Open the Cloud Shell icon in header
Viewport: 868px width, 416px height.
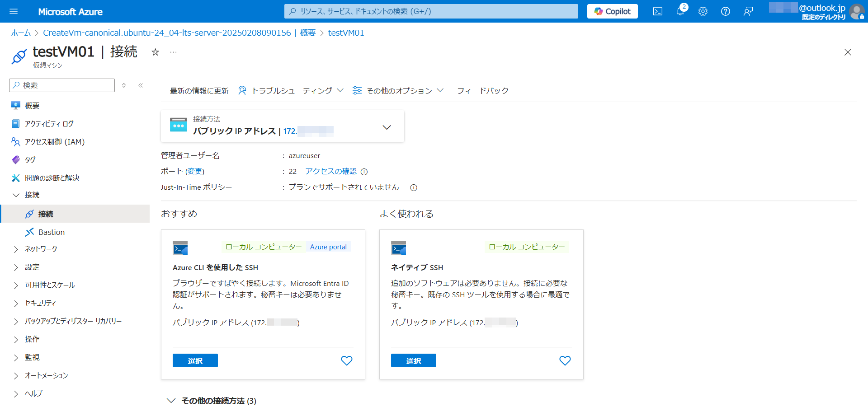[657, 11]
